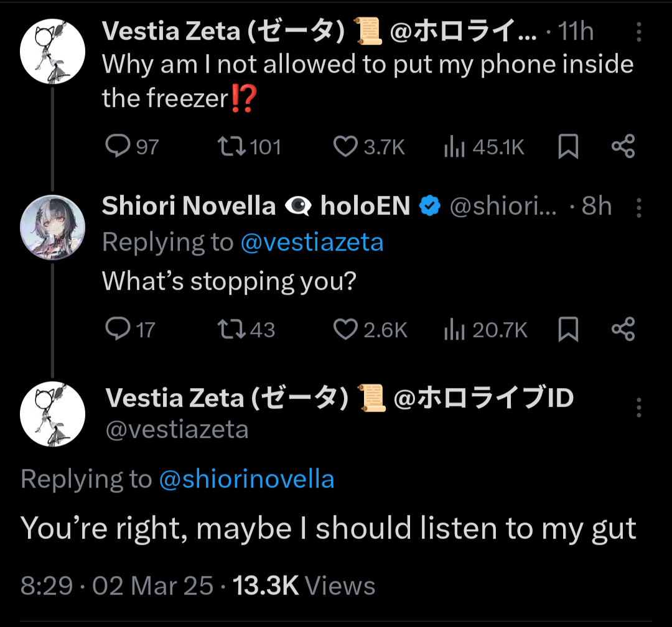View analytics on Zeta's 45.1K-view tweet
Image resolution: width=672 pixels, height=627 pixels.
pyautogui.click(x=454, y=147)
